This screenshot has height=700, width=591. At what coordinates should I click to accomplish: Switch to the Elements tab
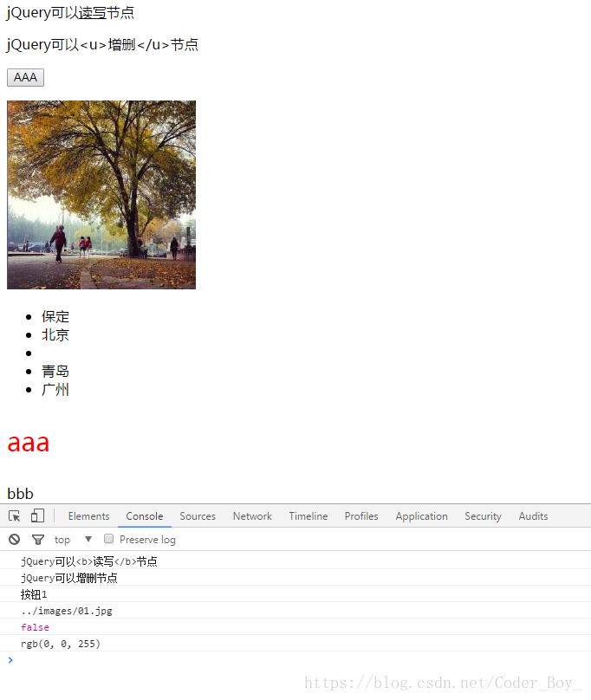88,516
